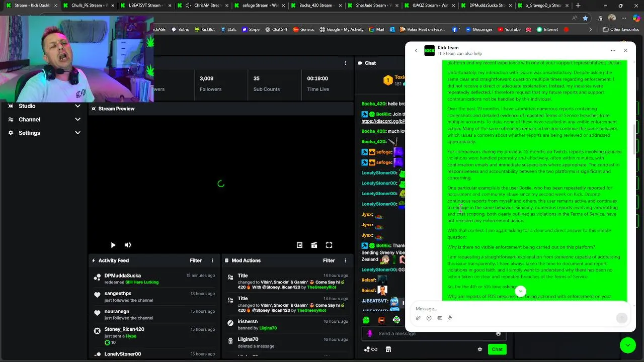Open the YouTube bookmark
This screenshot has width=644, height=362.
tap(509, 30)
